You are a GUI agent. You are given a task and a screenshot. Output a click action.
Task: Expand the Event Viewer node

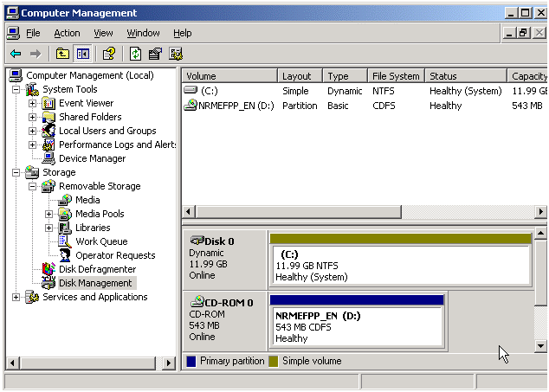tap(32, 103)
